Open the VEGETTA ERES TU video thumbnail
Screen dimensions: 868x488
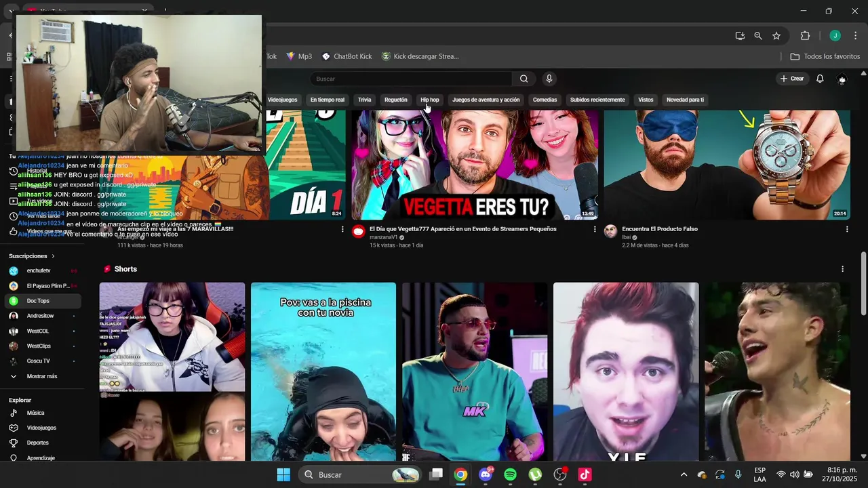(475, 165)
